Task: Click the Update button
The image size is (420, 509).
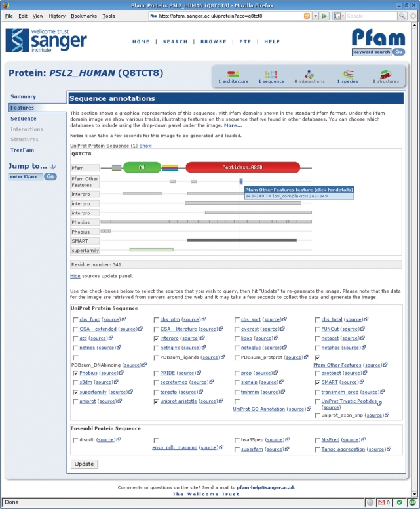Action: point(85,464)
